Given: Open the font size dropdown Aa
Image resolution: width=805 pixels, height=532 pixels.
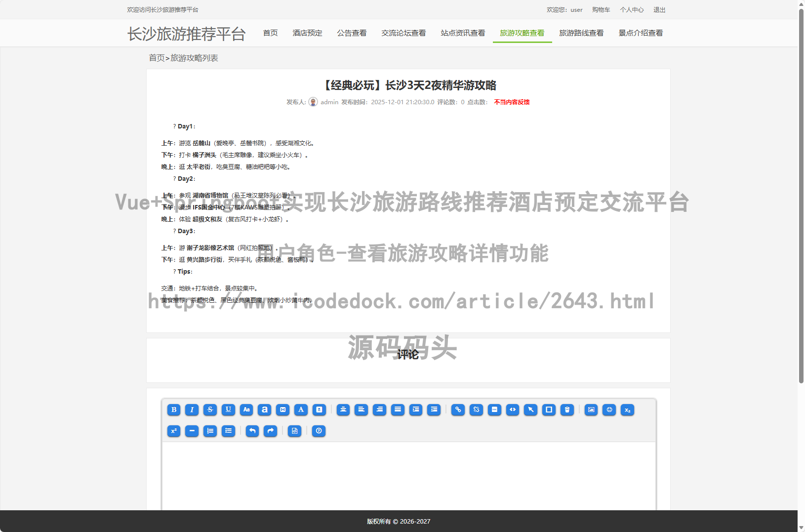Looking at the screenshot, I should (x=246, y=409).
